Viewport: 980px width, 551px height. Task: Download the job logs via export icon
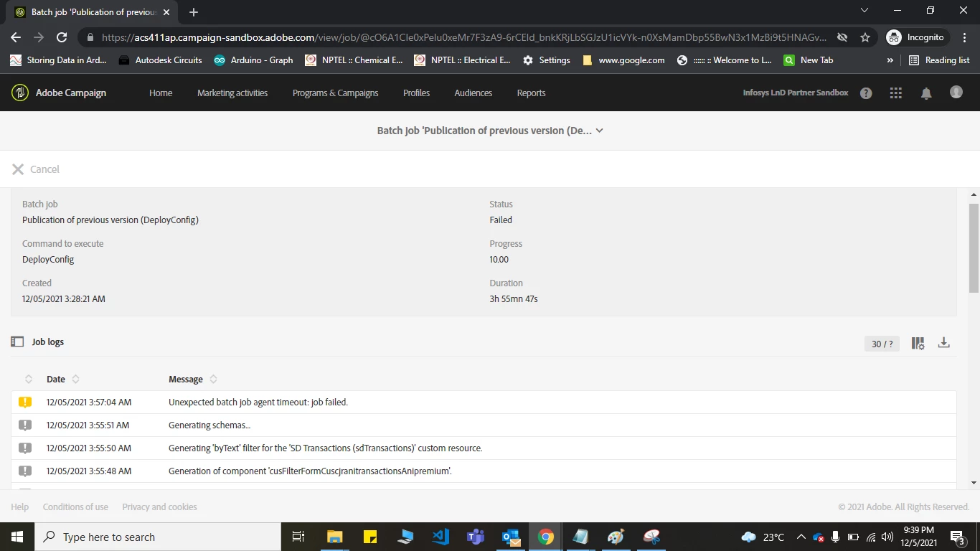pyautogui.click(x=943, y=343)
